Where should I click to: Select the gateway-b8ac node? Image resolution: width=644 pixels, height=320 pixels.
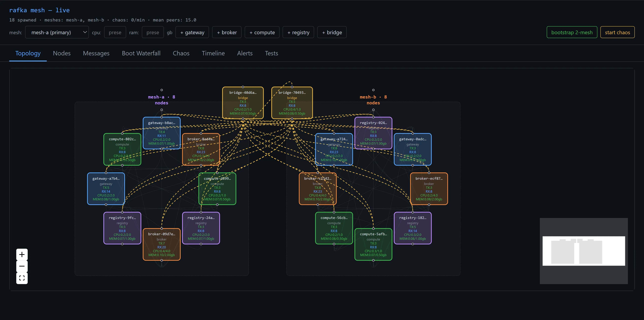tap(162, 133)
